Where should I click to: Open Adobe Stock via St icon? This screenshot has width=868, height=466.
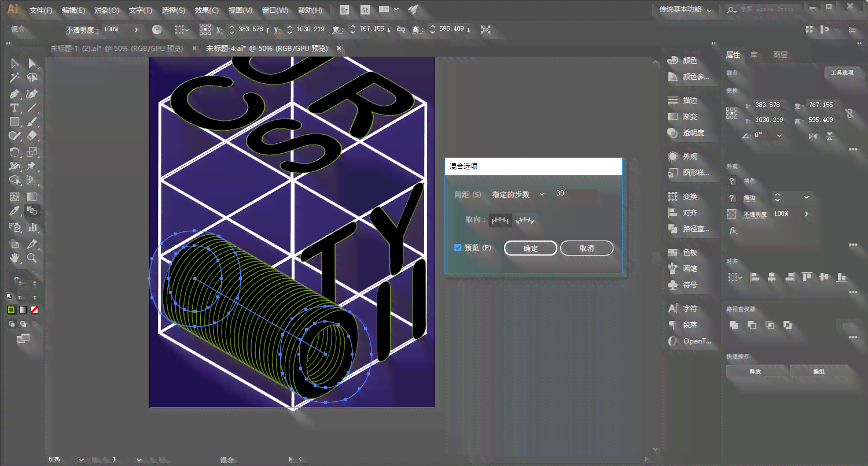(365, 10)
